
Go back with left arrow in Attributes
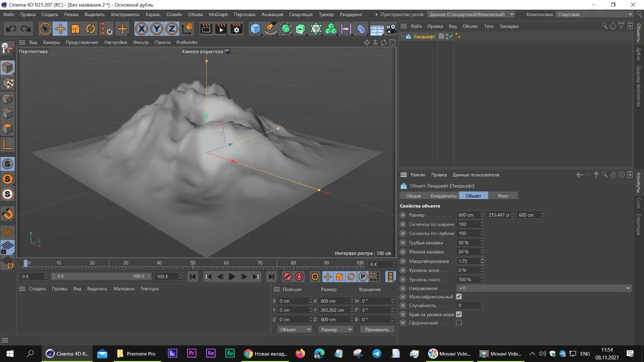pos(580,175)
